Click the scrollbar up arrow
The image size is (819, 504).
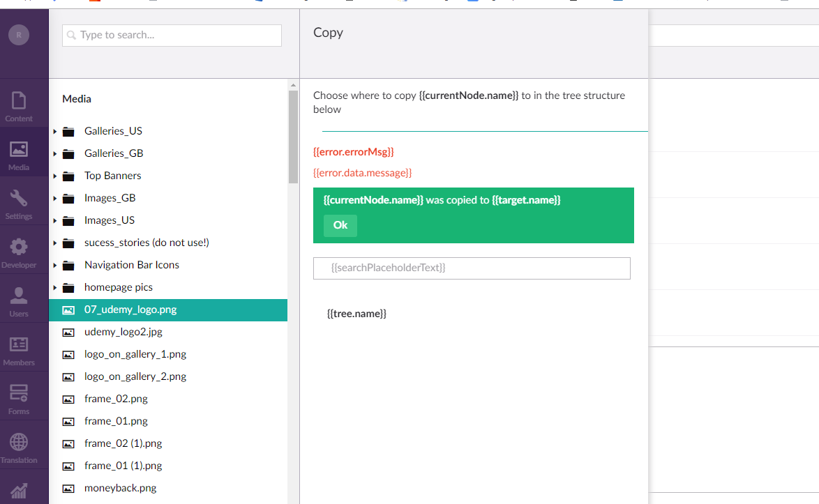click(x=293, y=84)
